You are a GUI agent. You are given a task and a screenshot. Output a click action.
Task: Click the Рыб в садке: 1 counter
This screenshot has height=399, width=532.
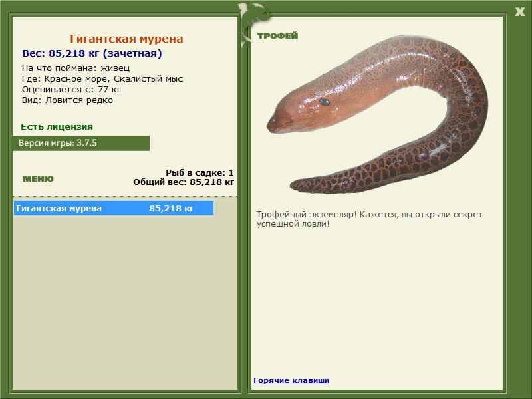(199, 172)
